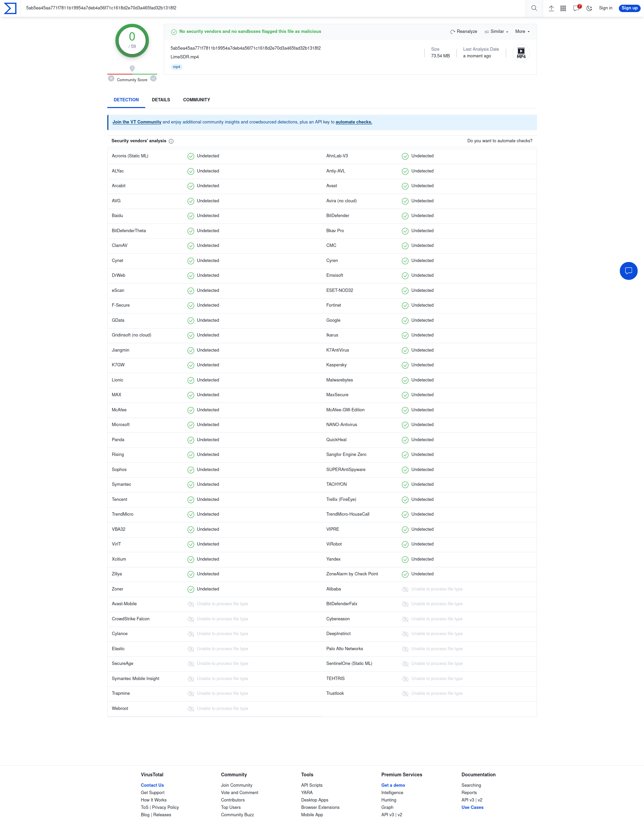Click the CrowdStrike Falcon crossed-eye icon
644x830 pixels.
[191, 619]
